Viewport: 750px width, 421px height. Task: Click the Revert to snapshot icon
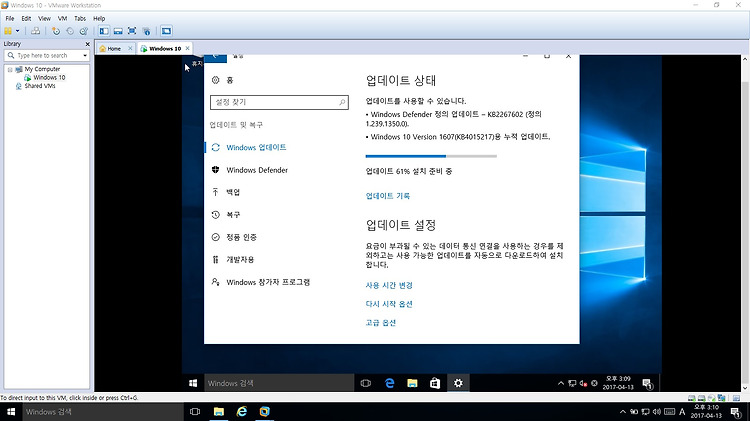(70, 31)
